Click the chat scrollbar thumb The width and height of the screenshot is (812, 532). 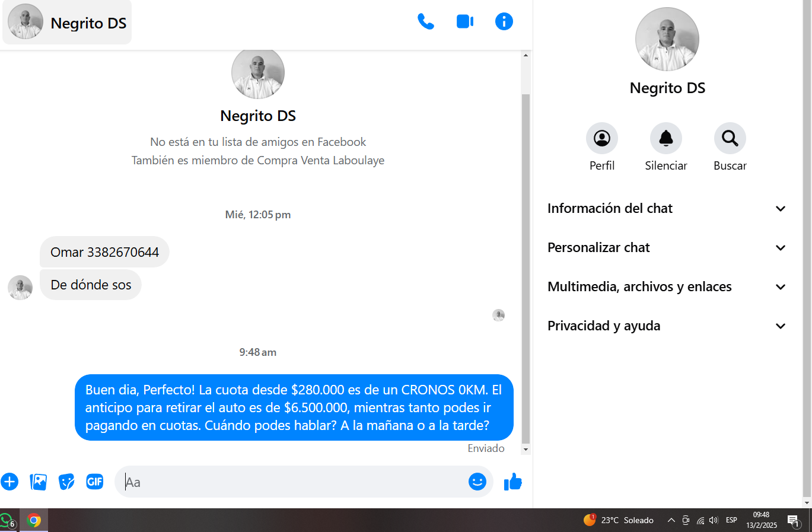pos(526,269)
